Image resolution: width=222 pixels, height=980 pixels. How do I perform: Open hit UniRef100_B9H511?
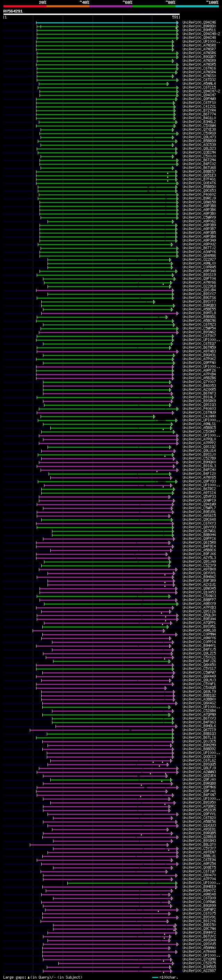199,30
